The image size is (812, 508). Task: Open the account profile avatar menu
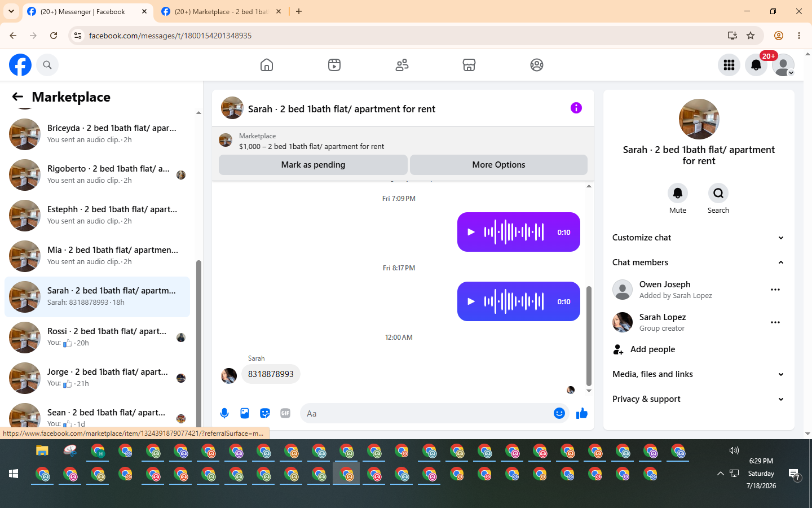click(783, 65)
